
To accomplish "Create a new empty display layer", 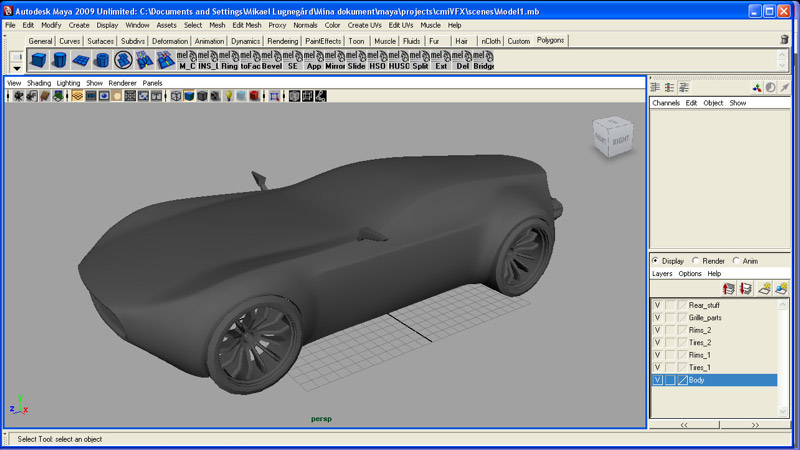I will [x=764, y=289].
